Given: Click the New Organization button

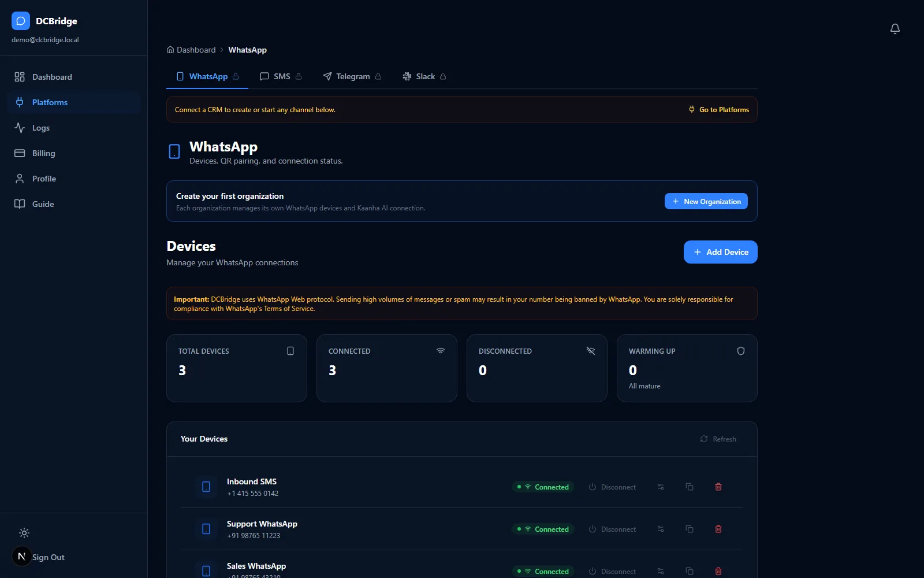Looking at the screenshot, I should click(x=706, y=201).
